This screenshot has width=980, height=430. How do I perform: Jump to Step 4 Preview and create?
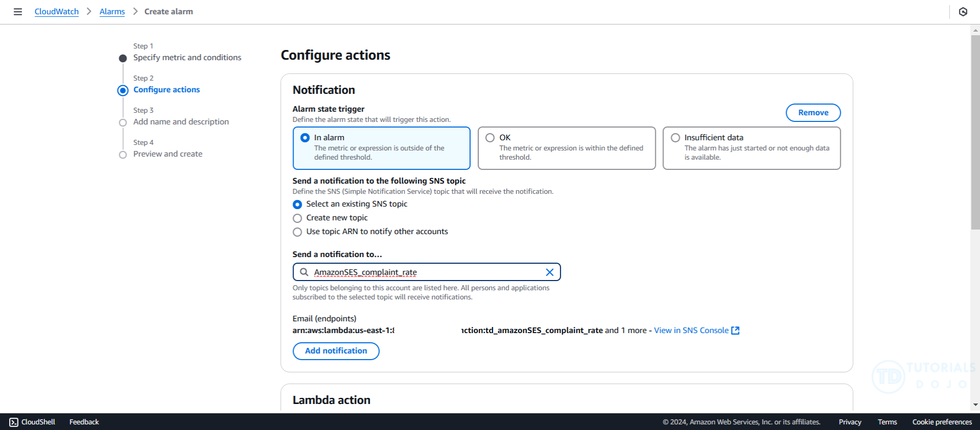coord(168,154)
